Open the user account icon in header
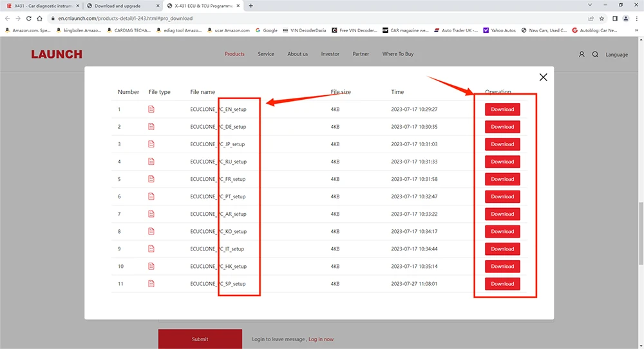The image size is (644, 349). pyautogui.click(x=582, y=54)
